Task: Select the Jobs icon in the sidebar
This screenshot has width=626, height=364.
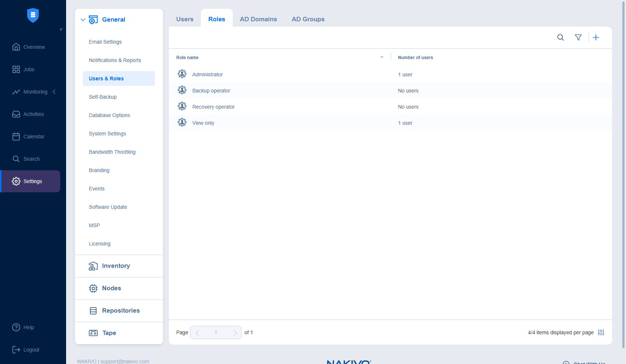Action: pyautogui.click(x=16, y=69)
